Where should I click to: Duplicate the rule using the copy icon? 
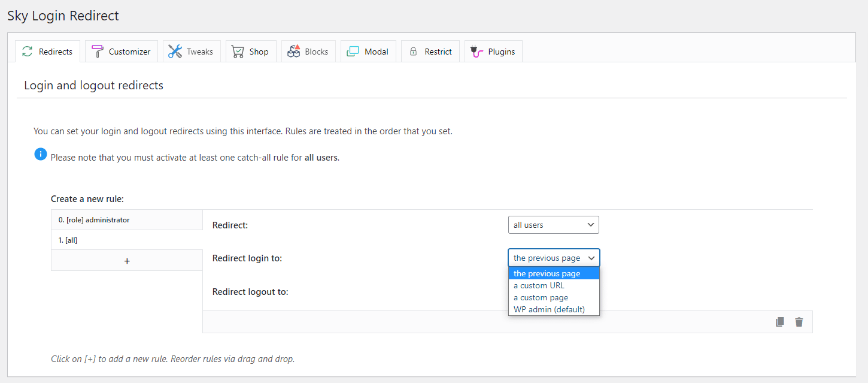(x=779, y=321)
